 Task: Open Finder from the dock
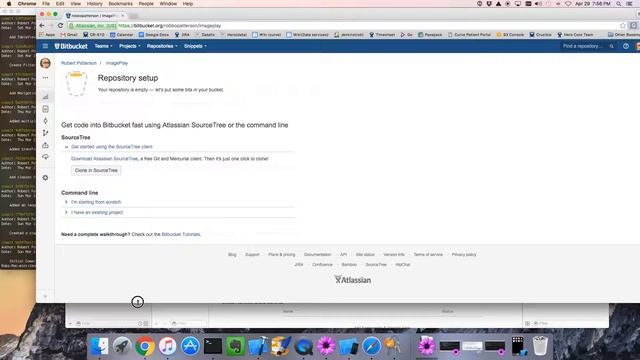coord(99,346)
